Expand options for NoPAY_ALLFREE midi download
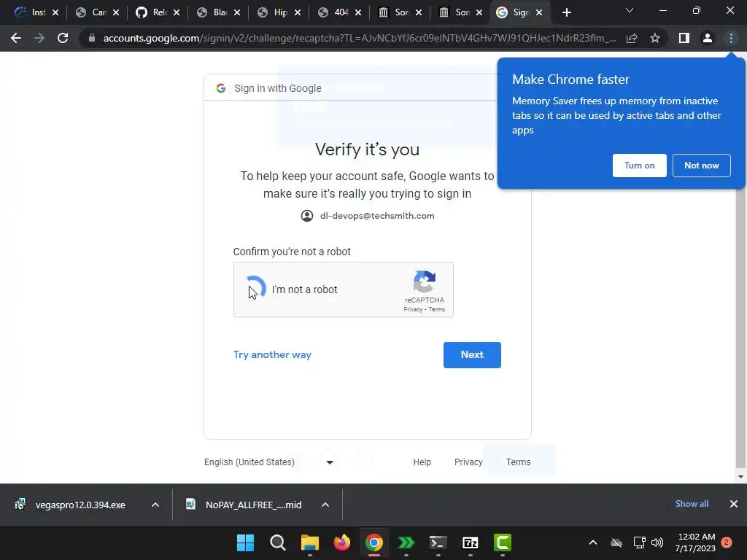The image size is (747, 560). [x=325, y=505]
